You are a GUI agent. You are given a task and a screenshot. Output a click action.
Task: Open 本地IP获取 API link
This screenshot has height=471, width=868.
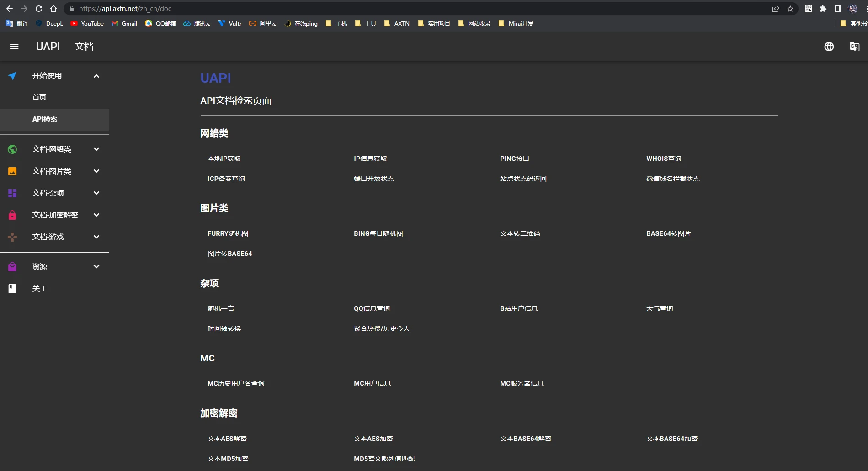click(x=224, y=159)
